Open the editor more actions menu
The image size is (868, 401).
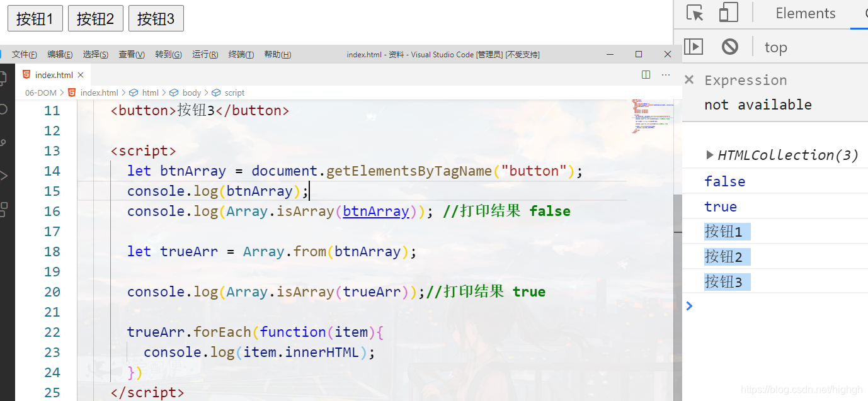[666, 75]
